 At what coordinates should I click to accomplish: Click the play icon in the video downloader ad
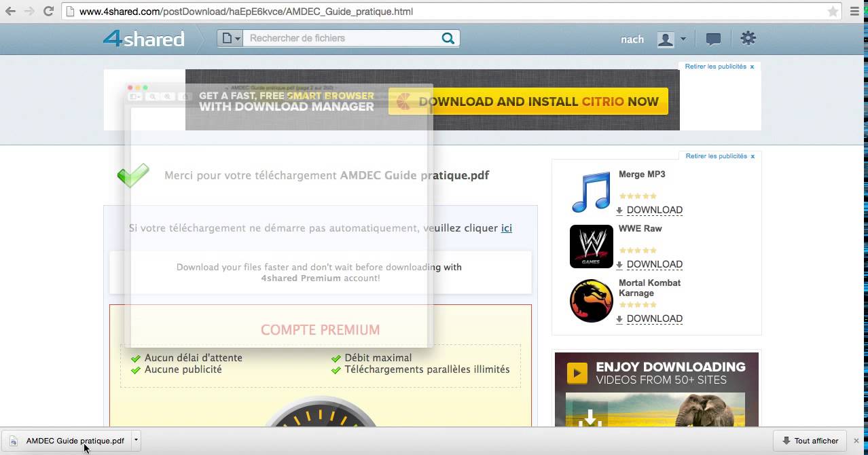(577, 373)
